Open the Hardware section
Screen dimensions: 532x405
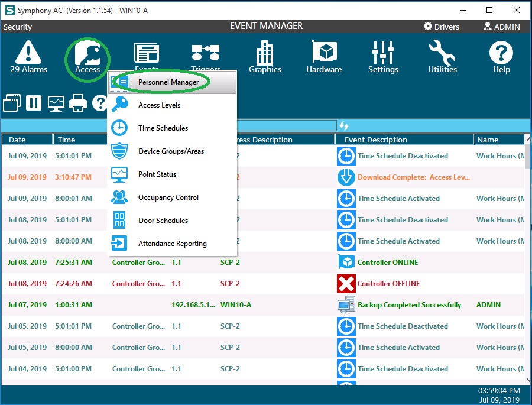click(x=324, y=57)
